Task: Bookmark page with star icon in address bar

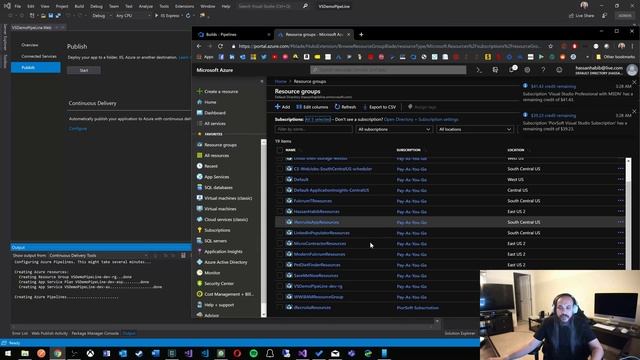Action: pyautogui.click(x=550, y=46)
